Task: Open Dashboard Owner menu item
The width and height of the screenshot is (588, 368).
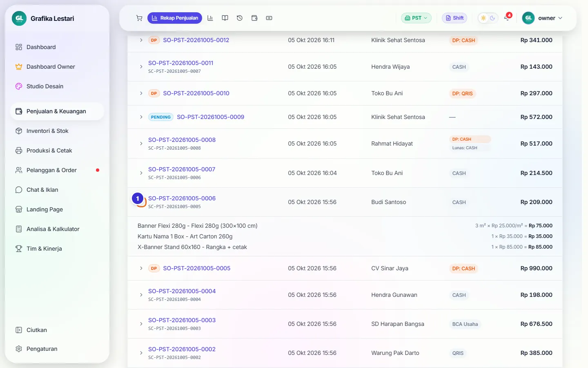Action: (x=57, y=67)
